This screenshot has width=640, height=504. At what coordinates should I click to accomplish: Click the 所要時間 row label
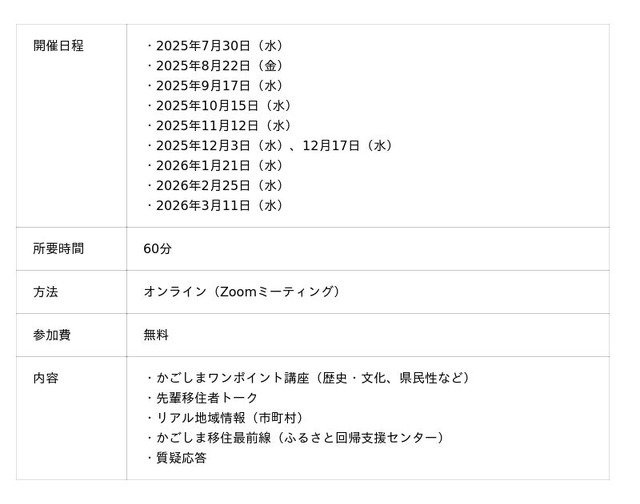58,249
